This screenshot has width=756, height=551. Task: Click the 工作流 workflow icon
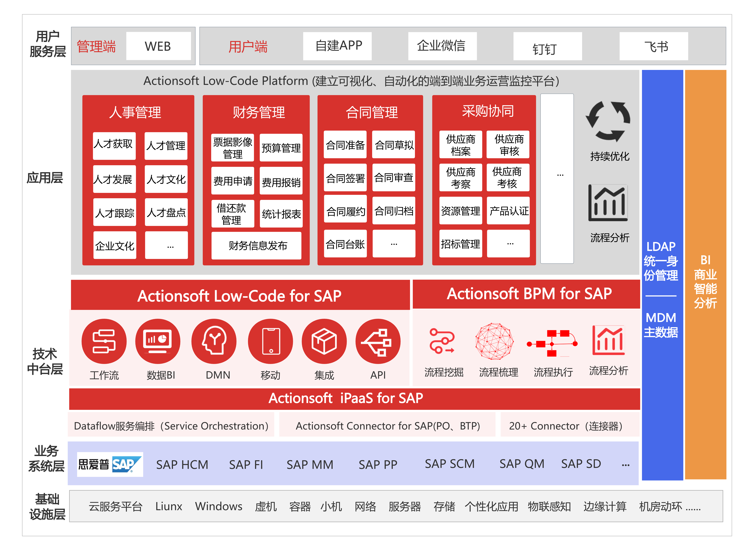click(x=104, y=342)
